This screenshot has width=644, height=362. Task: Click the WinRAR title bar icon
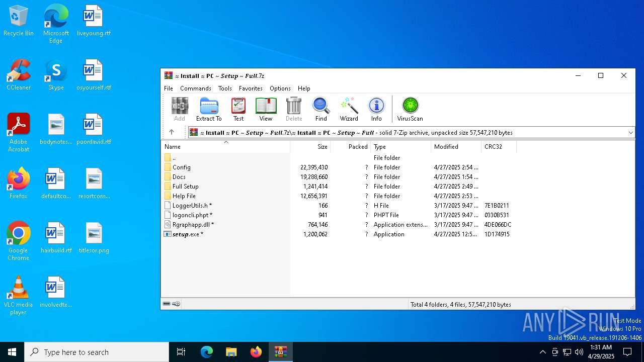[169, 76]
